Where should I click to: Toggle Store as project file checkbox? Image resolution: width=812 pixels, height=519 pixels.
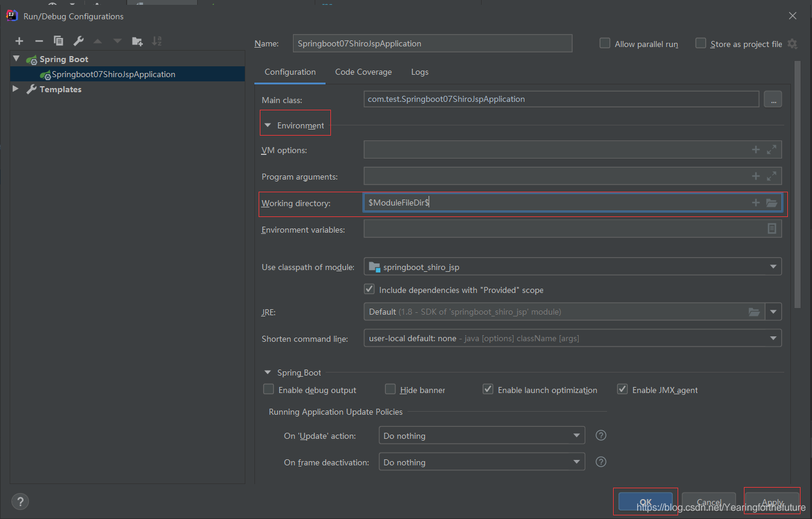pyautogui.click(x=700, y=43)
